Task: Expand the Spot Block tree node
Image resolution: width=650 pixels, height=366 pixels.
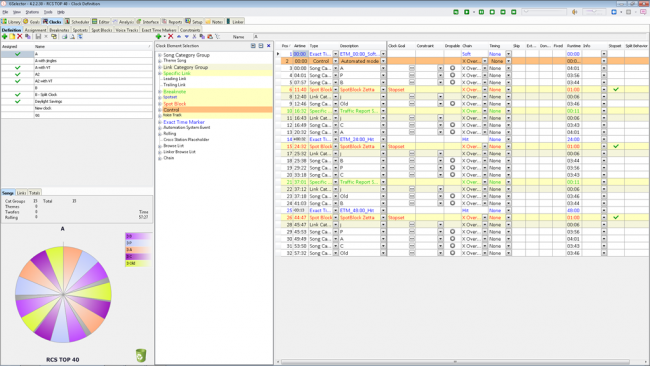Action: [x=160, y=104]
